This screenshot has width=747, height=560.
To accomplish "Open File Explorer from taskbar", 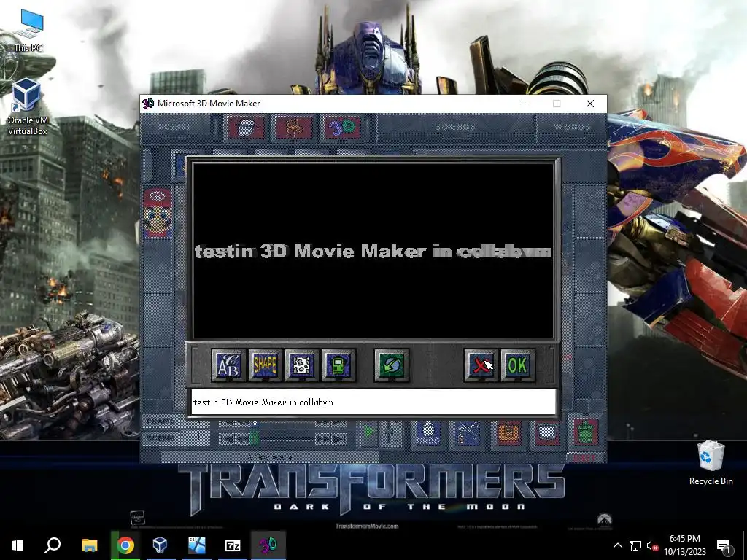I will (x=89, y=545).
